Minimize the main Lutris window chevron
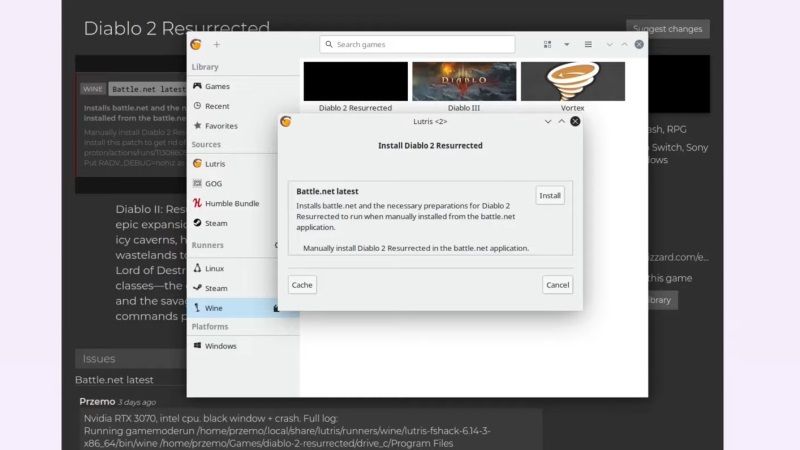800x450 pixels. click(x=610, y=44)
